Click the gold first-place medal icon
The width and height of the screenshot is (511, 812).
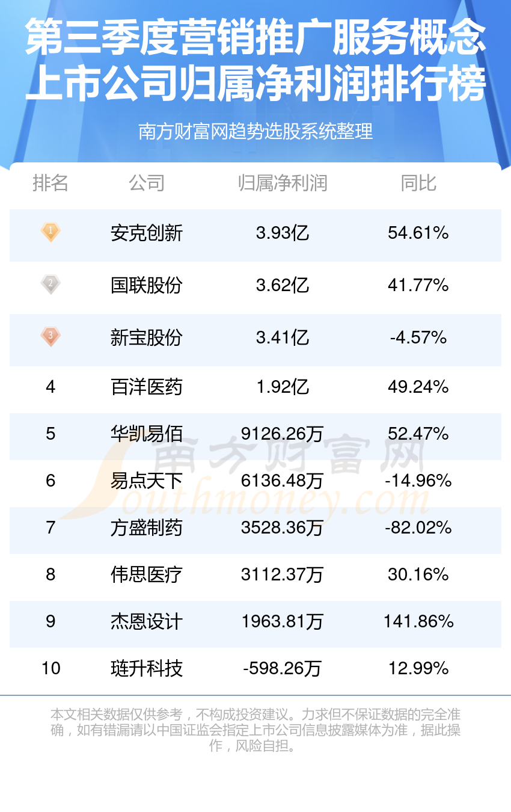click(50, 232)
